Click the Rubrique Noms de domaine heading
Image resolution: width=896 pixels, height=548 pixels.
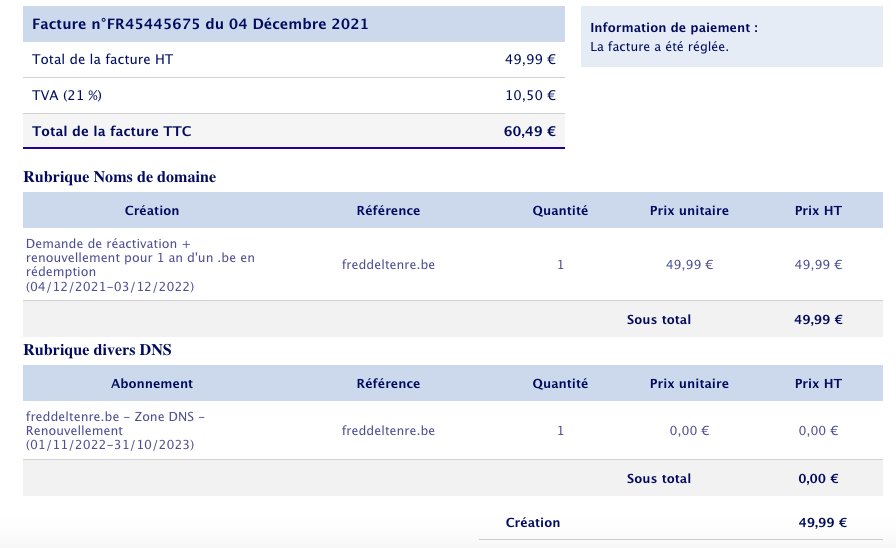pyautogui.click(x=119, y=177)
